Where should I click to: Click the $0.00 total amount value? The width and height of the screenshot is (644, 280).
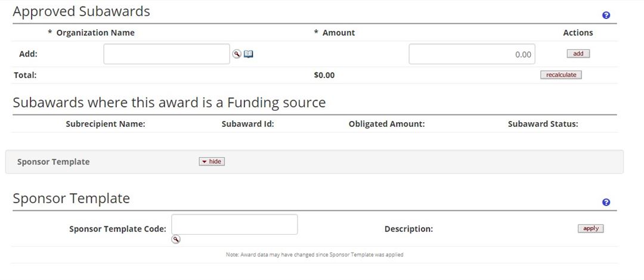coord(324,76)
